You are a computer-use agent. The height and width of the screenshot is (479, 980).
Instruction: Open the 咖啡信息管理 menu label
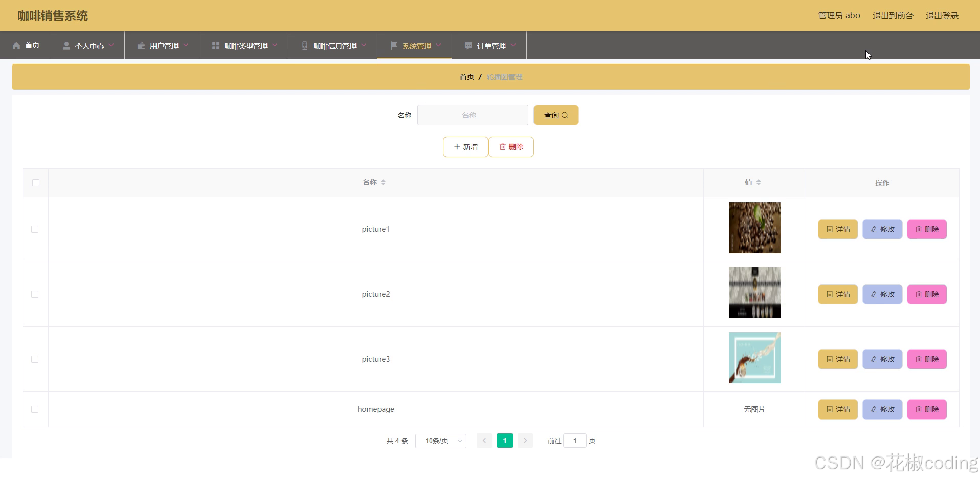pyautogui.click(x=335, y=46)
